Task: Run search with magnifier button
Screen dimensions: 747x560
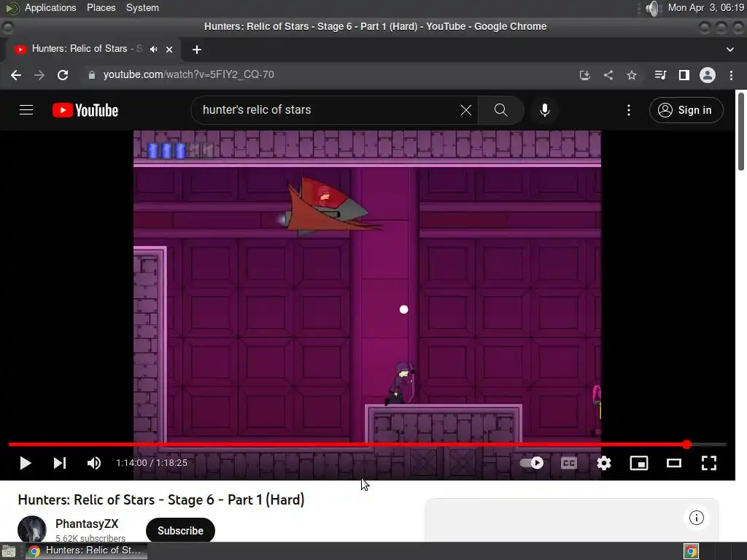Action: (x=500, y=110)
